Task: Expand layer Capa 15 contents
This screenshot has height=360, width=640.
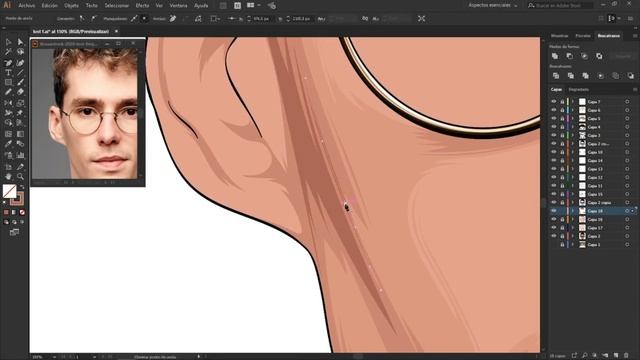Action: 573,194
